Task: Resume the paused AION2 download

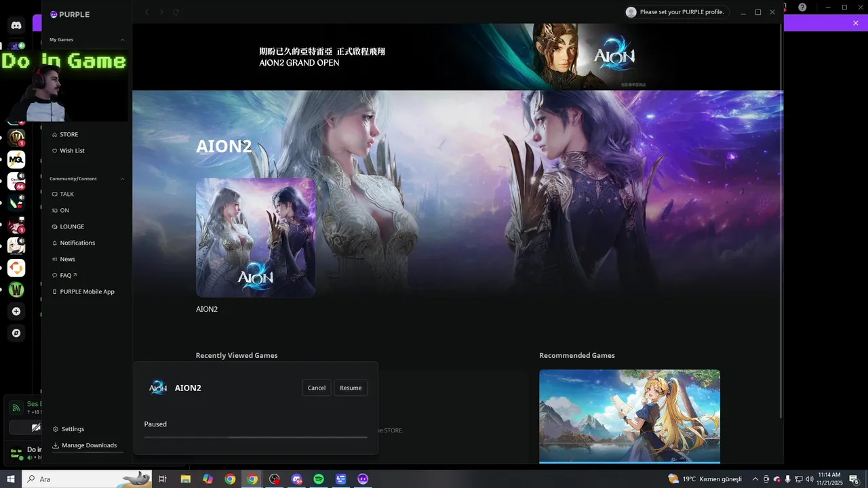Action: click(351, 388)
